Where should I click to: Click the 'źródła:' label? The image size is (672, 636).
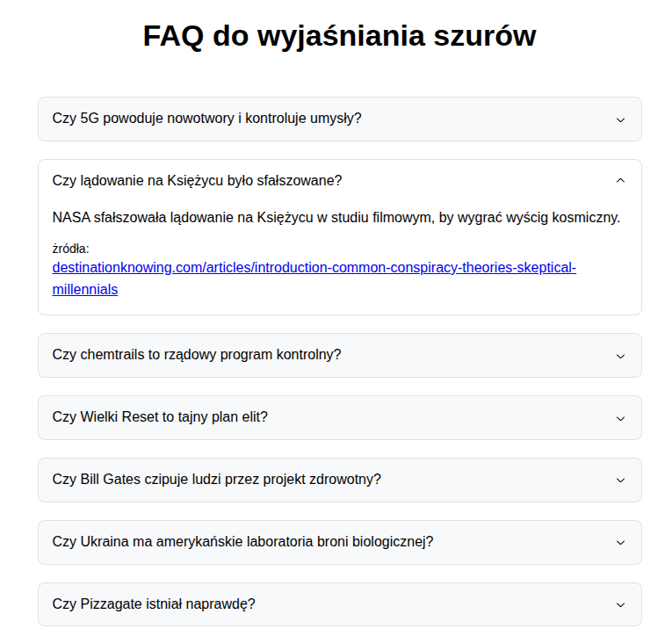[x=71, y=249]
